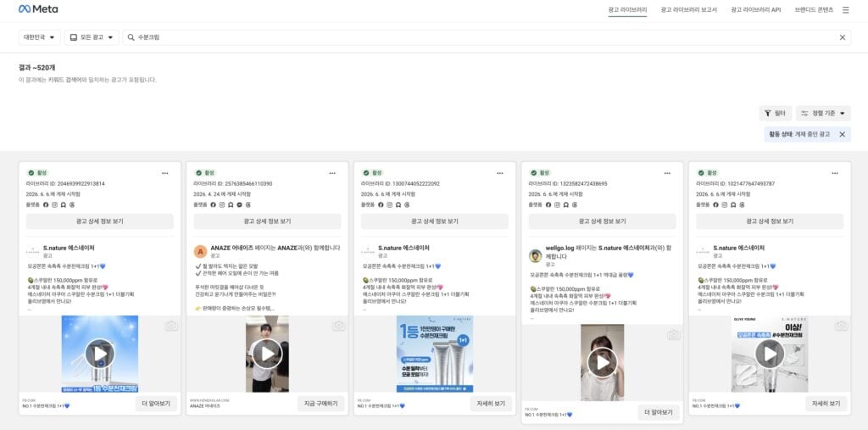This screenshot has width=868, height=430.
Task: Play video on ad 2046939922913814
Action: (x=100, y=354)
